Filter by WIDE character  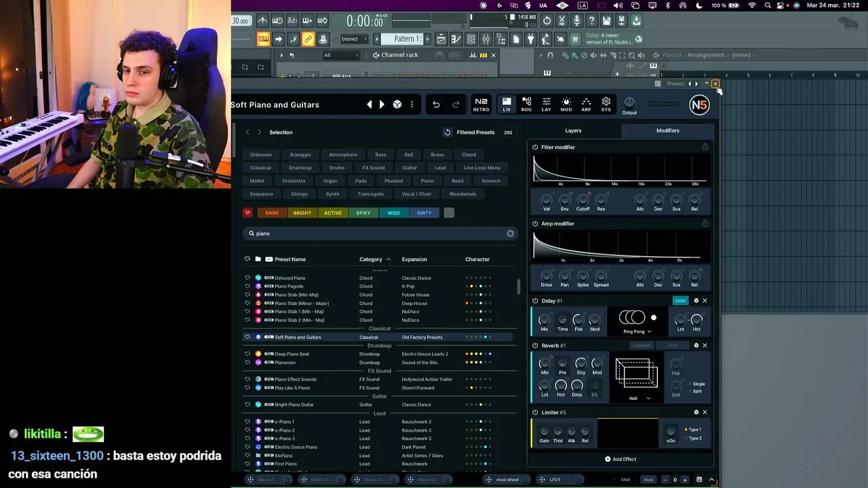tap(394, 213)
